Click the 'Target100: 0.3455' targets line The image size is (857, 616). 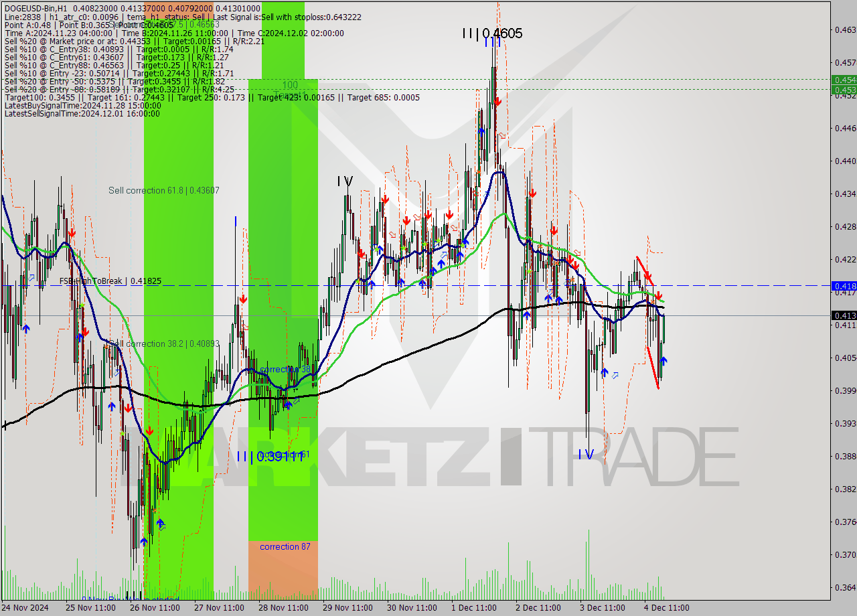click(212, 98)
